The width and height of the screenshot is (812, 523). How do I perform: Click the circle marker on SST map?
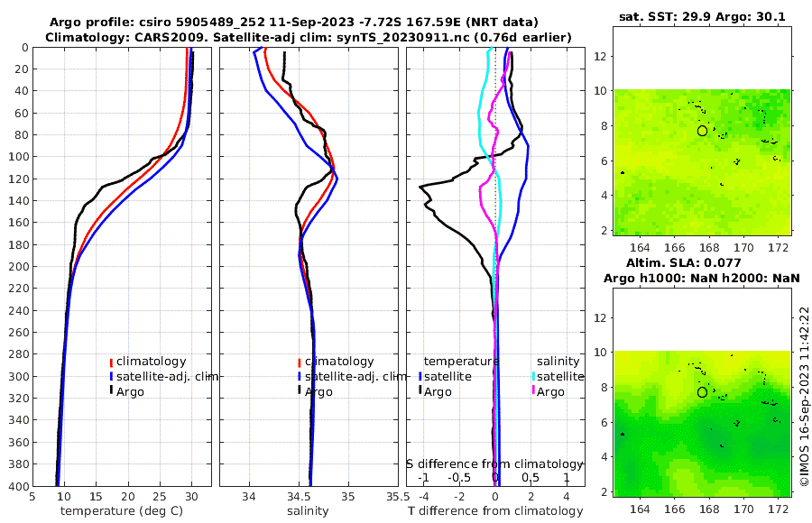702,131
